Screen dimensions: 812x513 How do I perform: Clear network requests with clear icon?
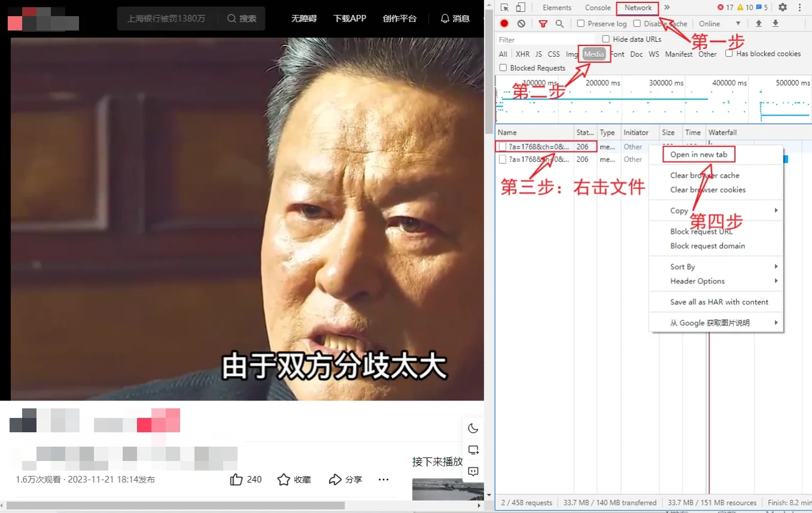tap(521, 23)
